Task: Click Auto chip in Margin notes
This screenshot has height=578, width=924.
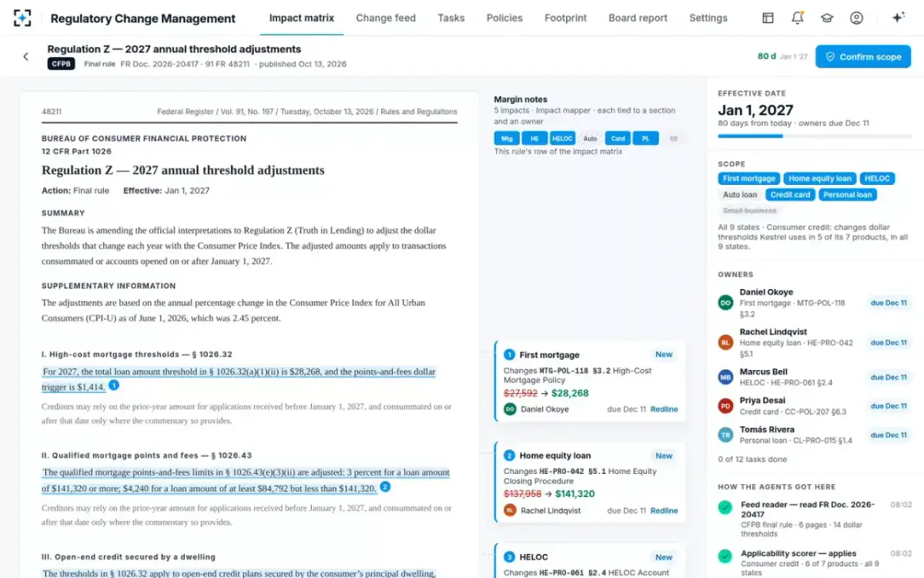Action: click(590, 139)
